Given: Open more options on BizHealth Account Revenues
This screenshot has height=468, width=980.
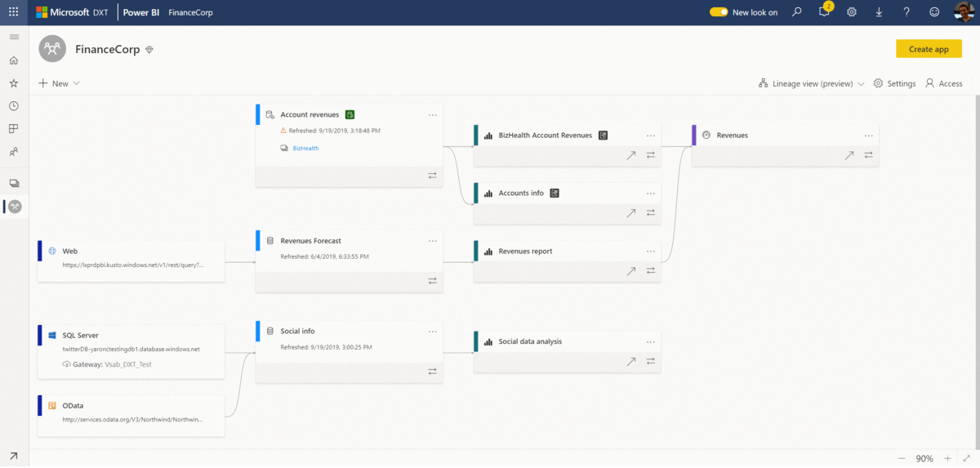Looking at the screenshot, I should (651, 136).
